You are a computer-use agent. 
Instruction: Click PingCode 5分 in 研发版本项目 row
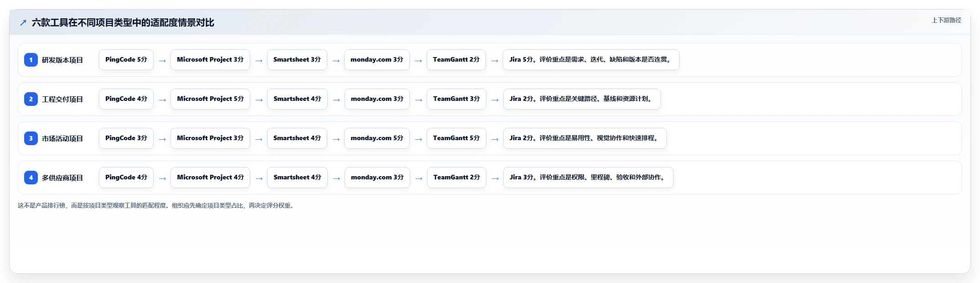pos(126,60)
